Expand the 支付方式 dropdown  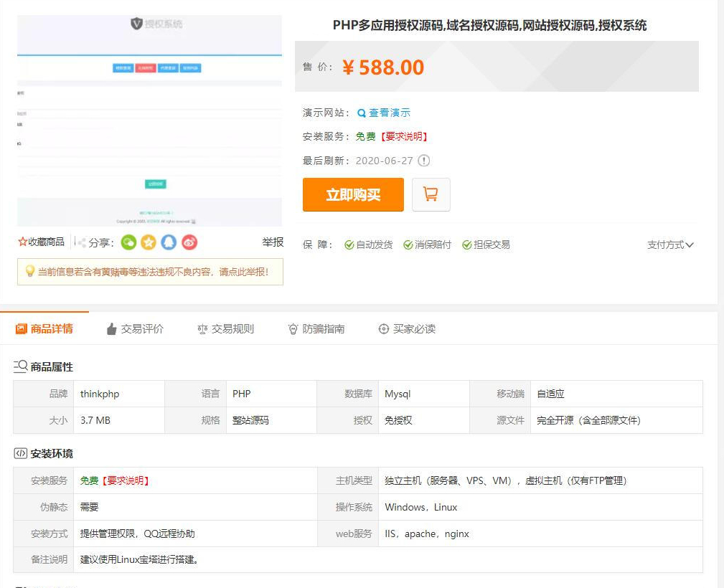(x=670, y=245)
